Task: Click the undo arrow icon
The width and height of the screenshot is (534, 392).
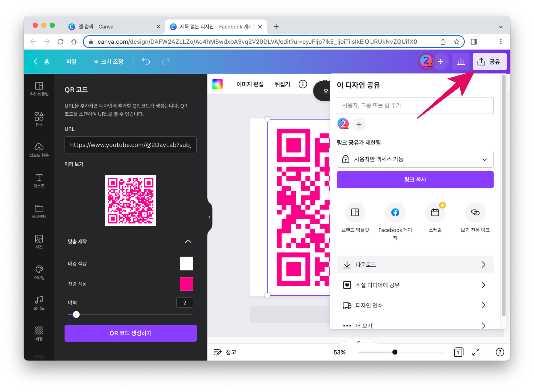Action: click(x=146, y=61)
